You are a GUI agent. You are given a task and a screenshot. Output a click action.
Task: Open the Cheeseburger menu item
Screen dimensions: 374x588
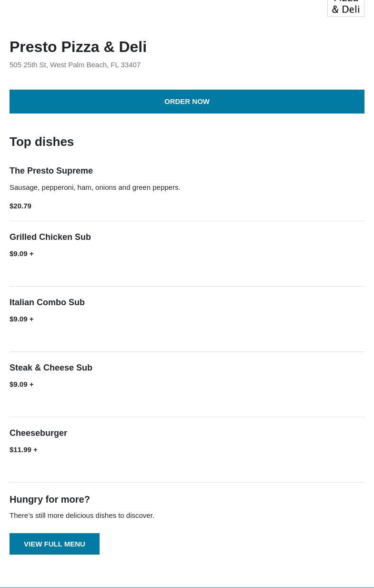(38, 433)
